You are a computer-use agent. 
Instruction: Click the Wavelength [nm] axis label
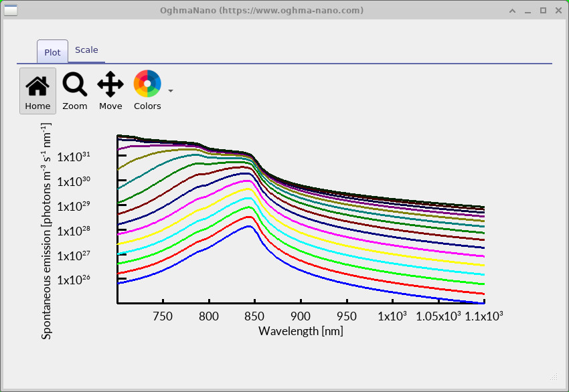tap(301, 330)
